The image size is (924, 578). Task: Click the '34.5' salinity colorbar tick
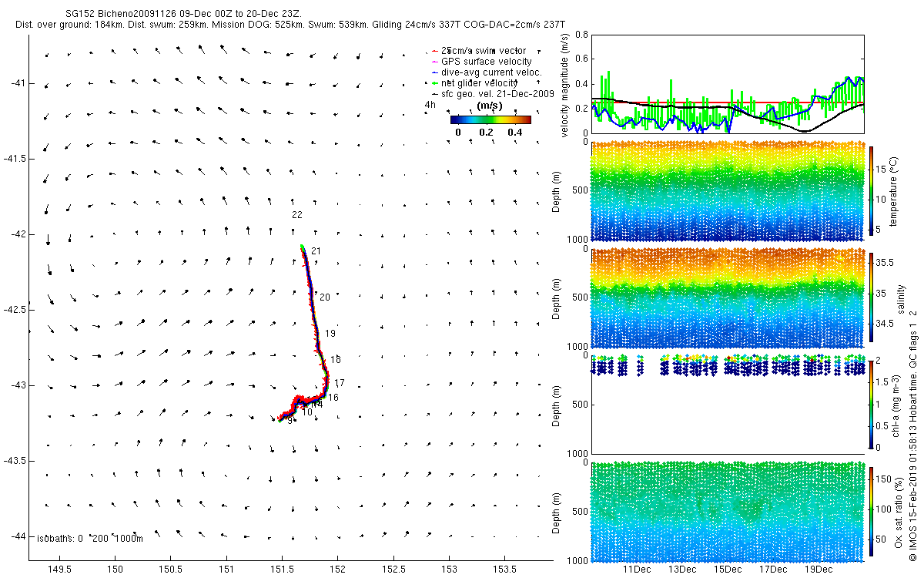(884, 324)
